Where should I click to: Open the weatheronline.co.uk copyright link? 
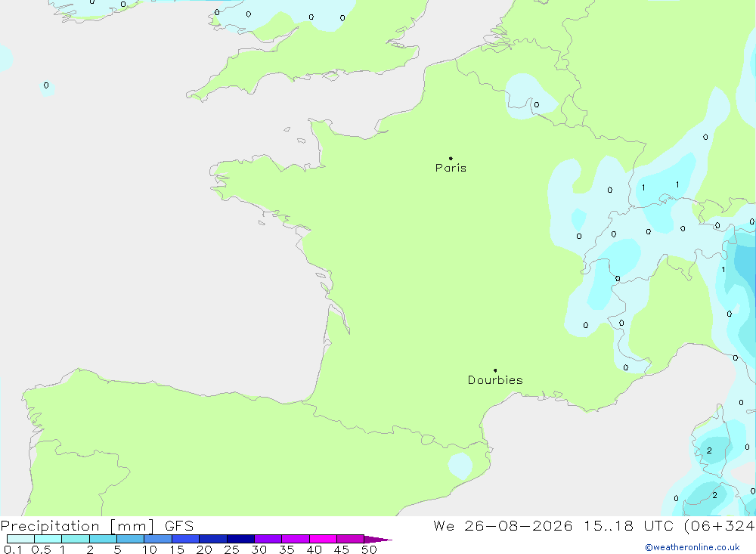click(692, 547)
